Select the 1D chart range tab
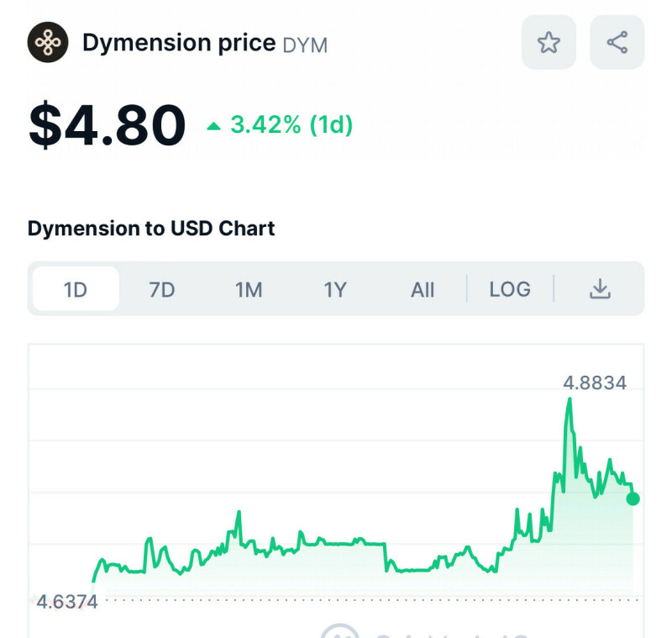 click(76, 289)
